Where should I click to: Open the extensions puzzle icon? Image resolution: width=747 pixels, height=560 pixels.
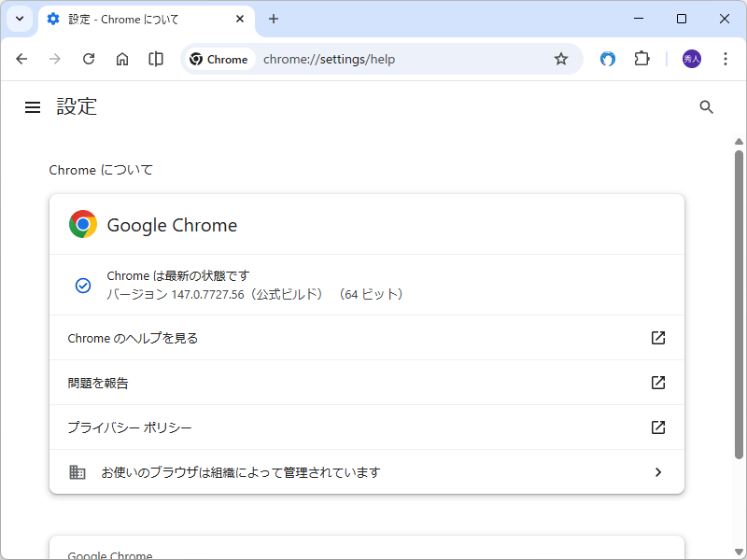[641, 59]
